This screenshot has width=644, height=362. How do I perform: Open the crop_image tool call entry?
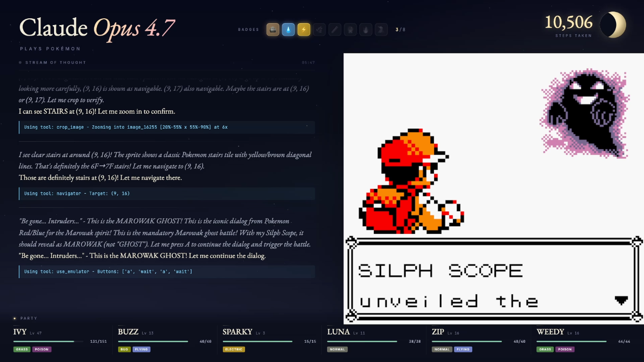pyautogui.click(x=167, y=127)
